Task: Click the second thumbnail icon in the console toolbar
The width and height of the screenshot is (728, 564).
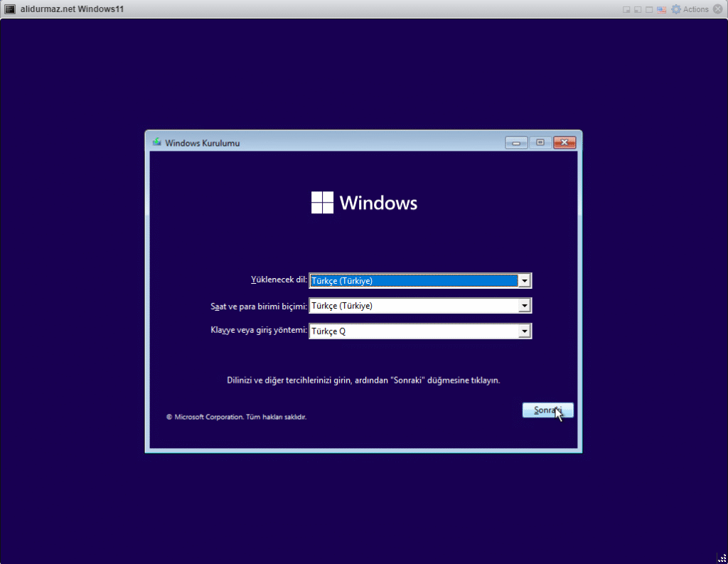Action: click(637, 9)
